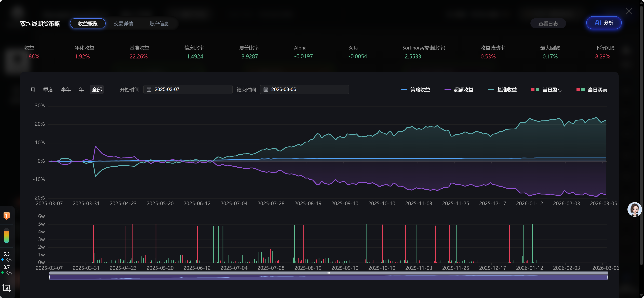Click the 下行风险 value 8.29%
This screenshot has height=298, width=644.
(602, 57)
